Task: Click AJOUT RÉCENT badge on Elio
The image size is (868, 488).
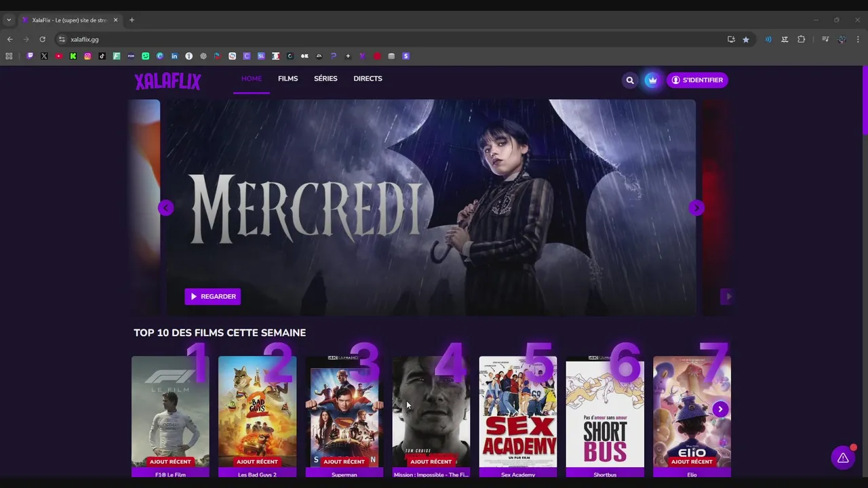Action: coord(692,462)
